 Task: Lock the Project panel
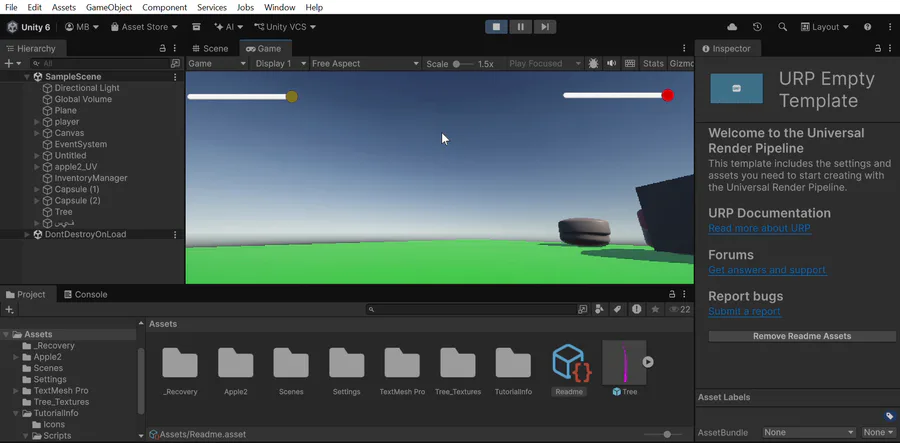click(x=672, y=294)
